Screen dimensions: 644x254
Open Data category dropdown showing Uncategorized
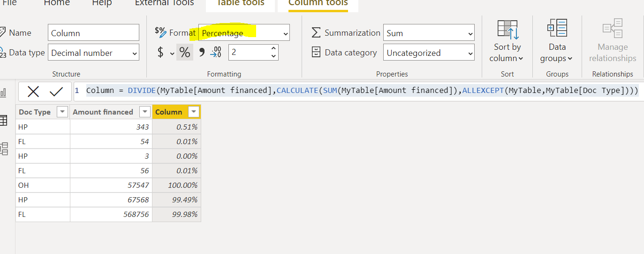tap(429, 53)
